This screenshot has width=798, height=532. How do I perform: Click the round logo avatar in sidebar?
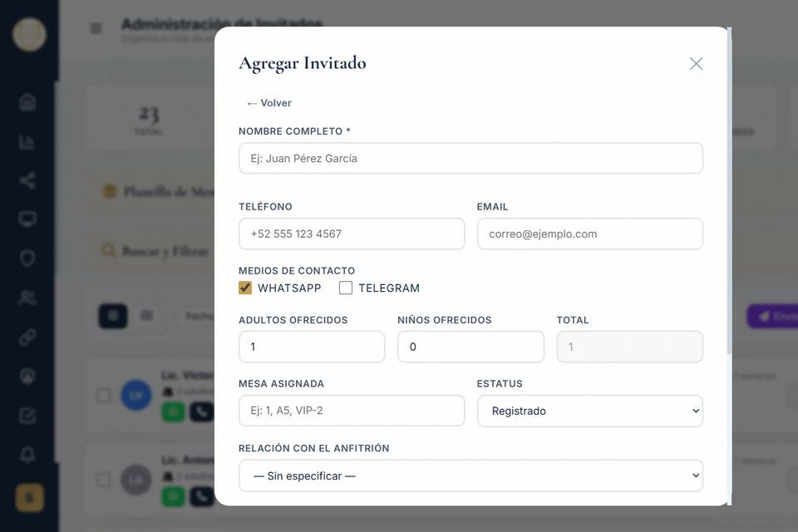tap(29, 34)
